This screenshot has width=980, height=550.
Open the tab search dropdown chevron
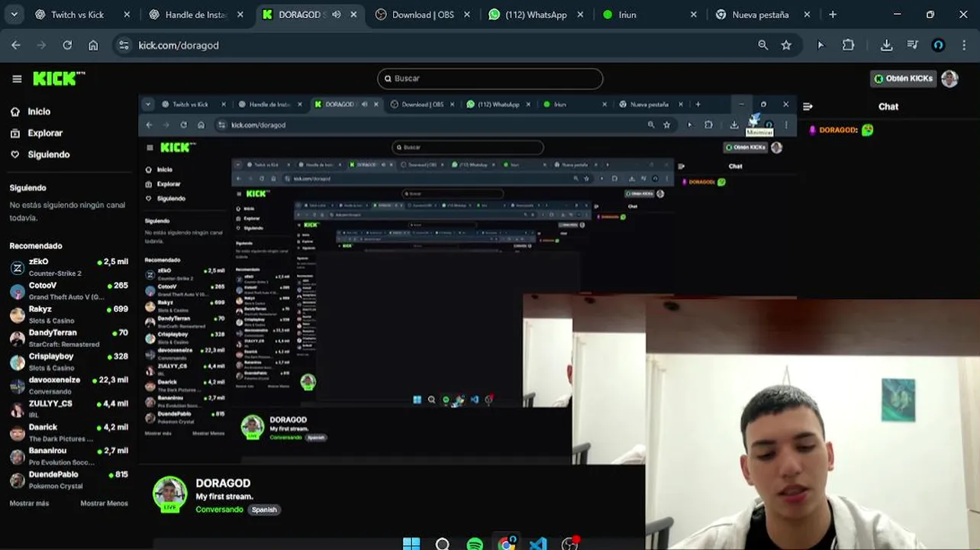coord(14,15)
